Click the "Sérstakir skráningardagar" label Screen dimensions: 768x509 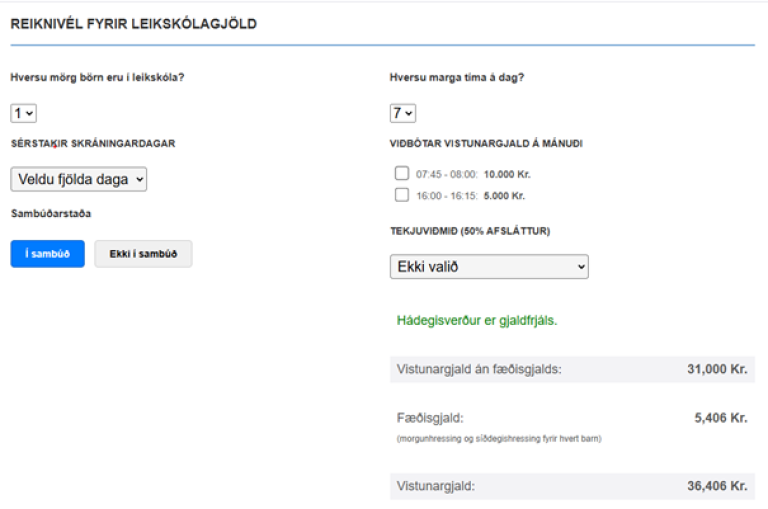93,144
